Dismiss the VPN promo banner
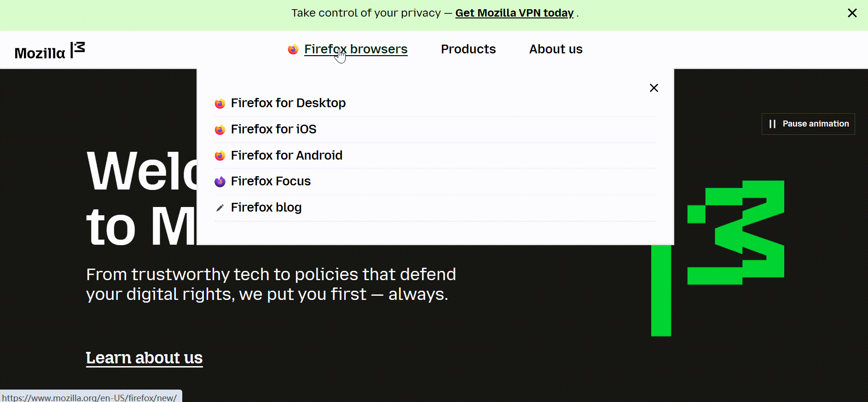This screenshot has width=868, height=402. (x=852, y=13)
